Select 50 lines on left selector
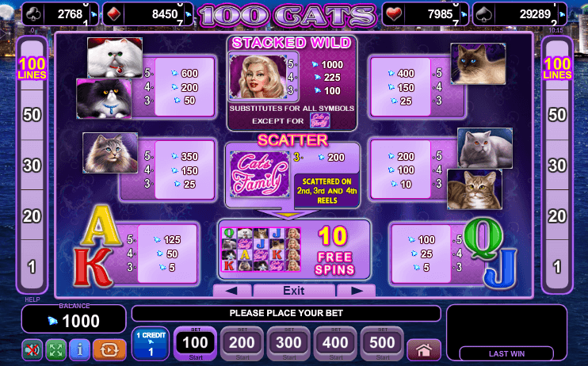Image resolution: width=588 pixels, height=366 pixels. pyautogui.click(x=32, y=115)
